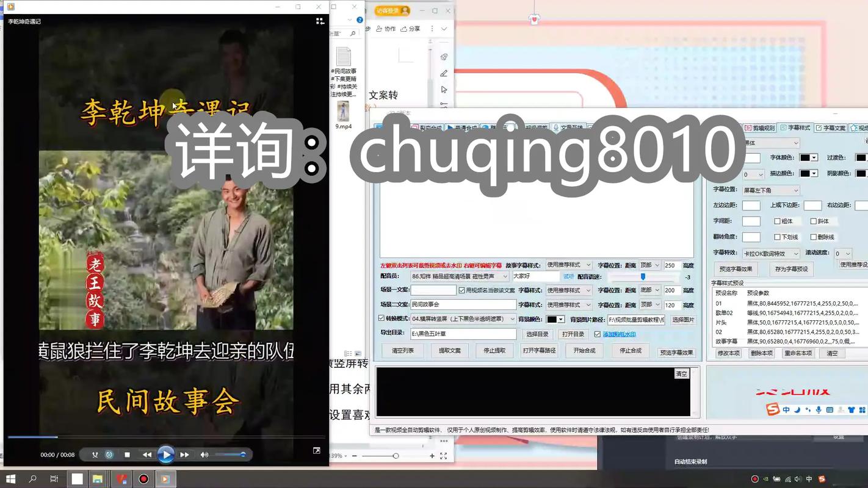Click the more options dots in the document window
868x488 pixels.
click(x=432, y=29)
